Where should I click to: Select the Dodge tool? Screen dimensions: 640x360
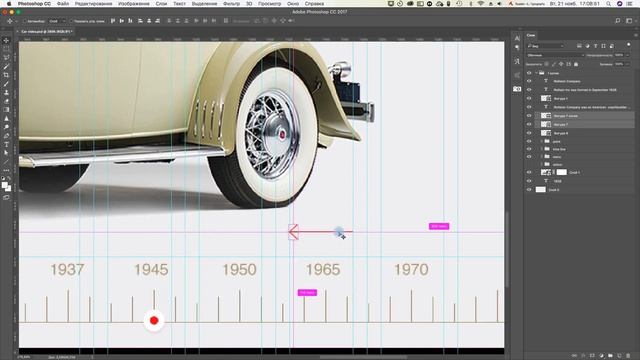point(6,127)
